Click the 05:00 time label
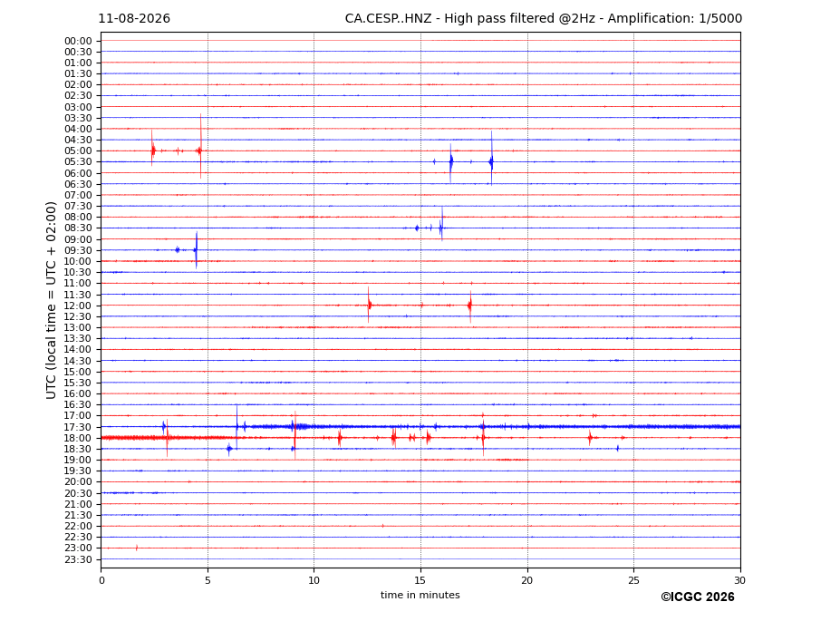This screenshot has height=631, width=840. coord(78,151)
